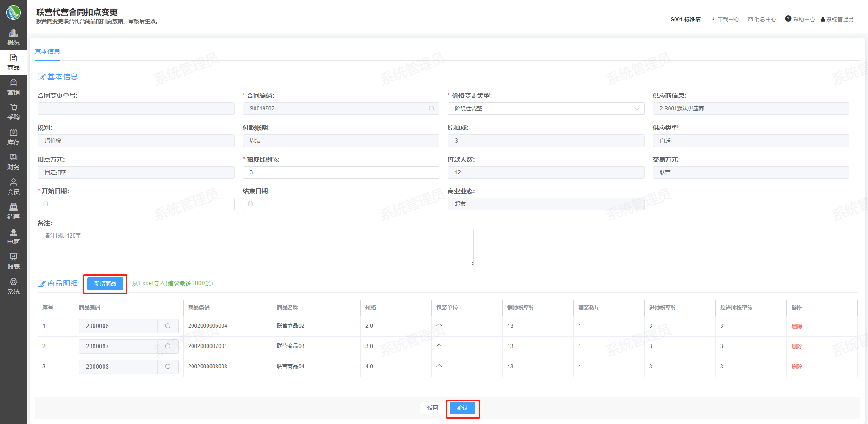The width and height of the screenshot is (868, 424).
Task: Click the search icon for product 2000006
Action: [168, 326]
